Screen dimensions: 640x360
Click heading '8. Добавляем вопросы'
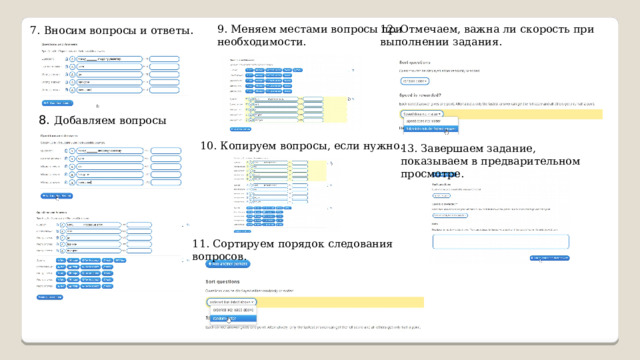102,120
